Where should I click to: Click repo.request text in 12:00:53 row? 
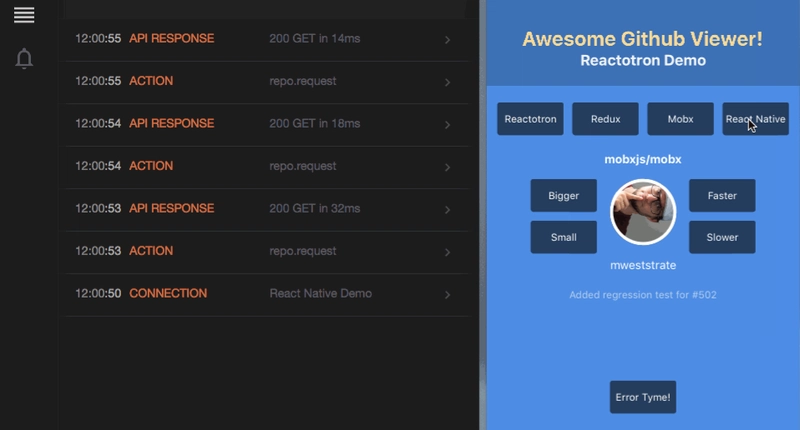pos(303,251)
